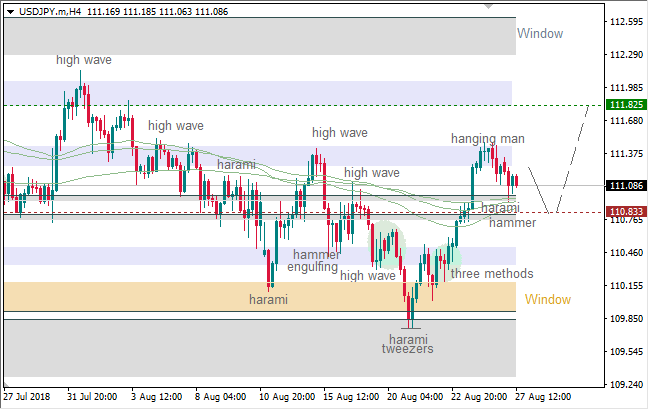
Task: Click the three methods pattern label
Action: (491, 274)
